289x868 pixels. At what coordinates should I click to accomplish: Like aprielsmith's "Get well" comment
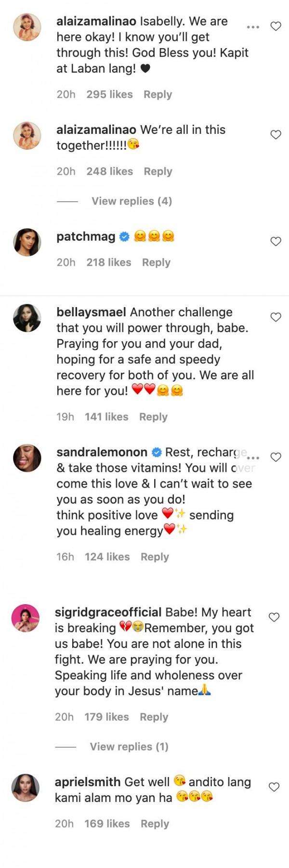click(274, 787)
